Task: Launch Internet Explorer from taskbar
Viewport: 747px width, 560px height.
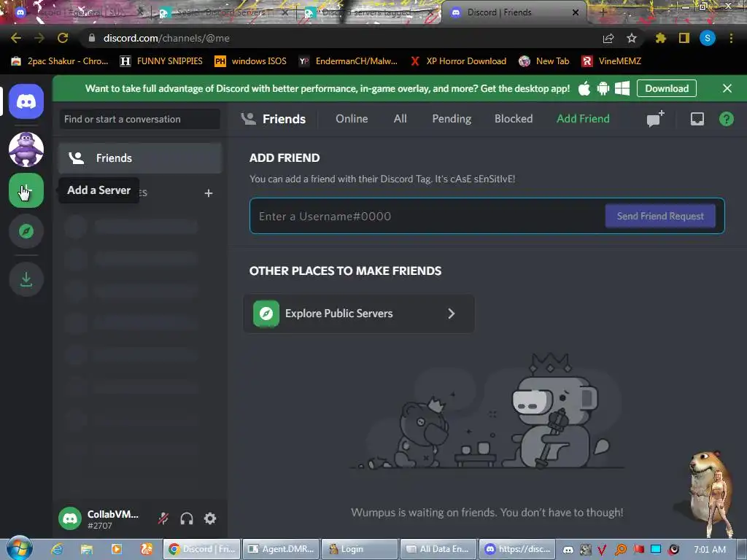Action: (57, 549)
